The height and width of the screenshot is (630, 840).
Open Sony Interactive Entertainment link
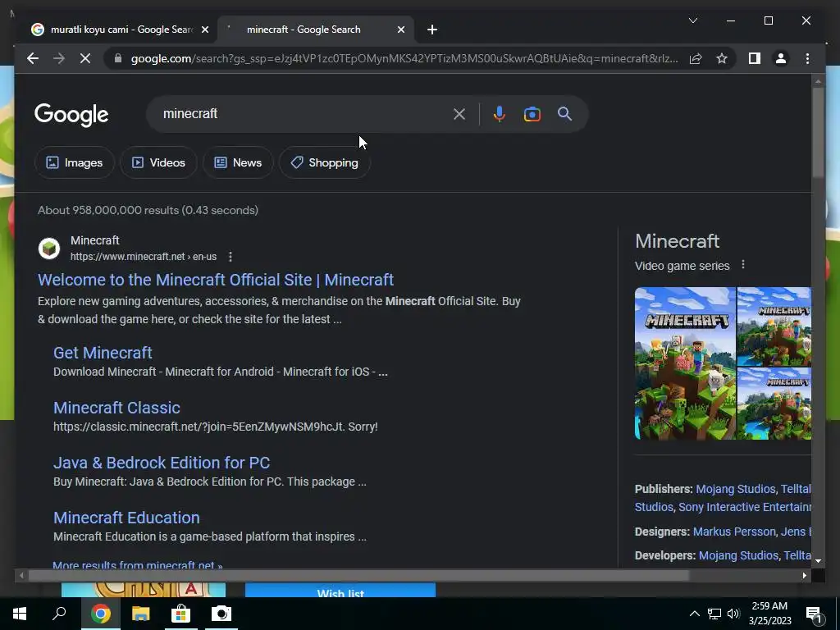coord(745,507)
